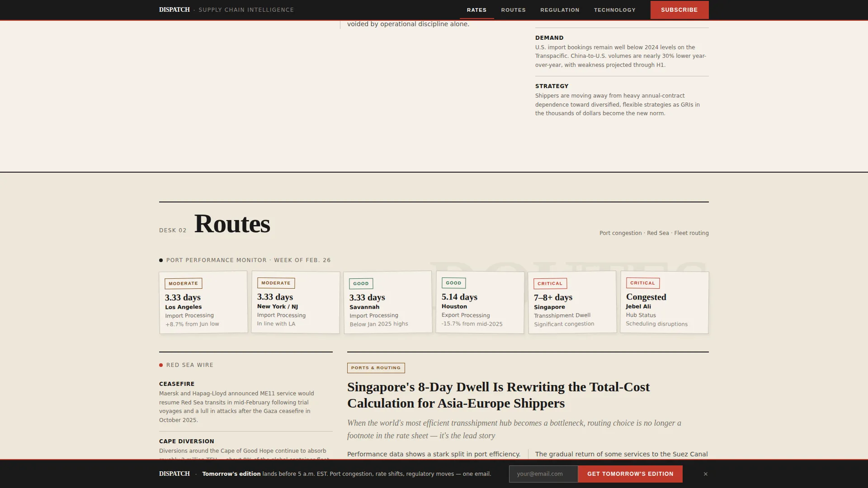Click the Red Sea Wire heading
Viewport: 868px width, 488px height.
tap(189, 365)
